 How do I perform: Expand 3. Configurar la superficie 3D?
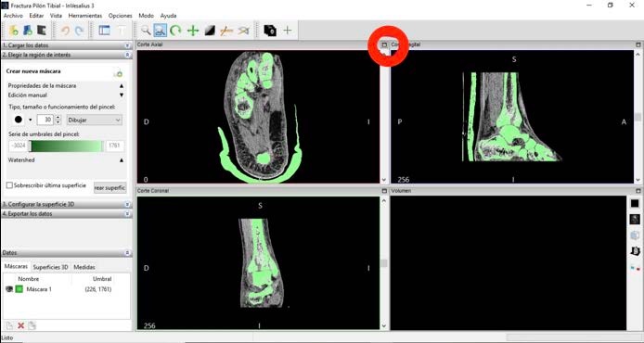tap(127, 204)
